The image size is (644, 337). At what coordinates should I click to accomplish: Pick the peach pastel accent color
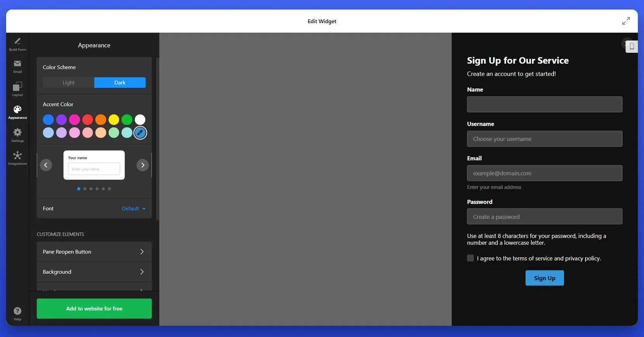(x=100, y=133)
